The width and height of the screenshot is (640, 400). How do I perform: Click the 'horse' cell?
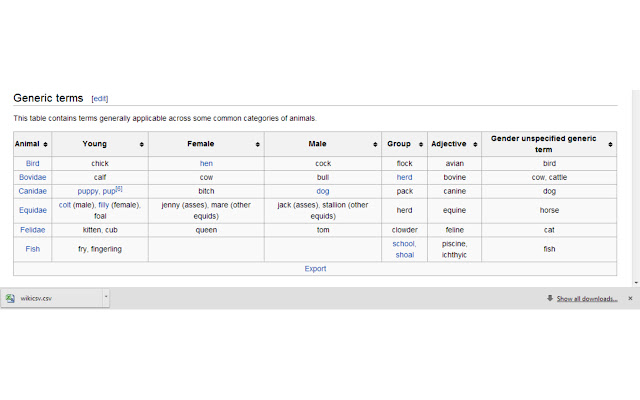pyautogui.click(x=549, y=210)
